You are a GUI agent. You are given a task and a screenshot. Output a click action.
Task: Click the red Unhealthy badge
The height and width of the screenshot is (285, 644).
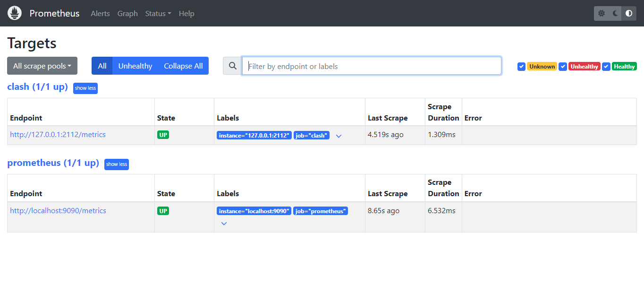coord(585,67)
